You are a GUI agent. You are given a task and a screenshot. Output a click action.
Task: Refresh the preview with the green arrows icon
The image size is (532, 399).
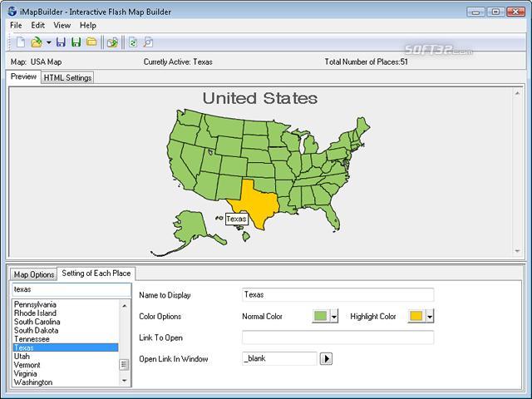click(x=133, y=42)
